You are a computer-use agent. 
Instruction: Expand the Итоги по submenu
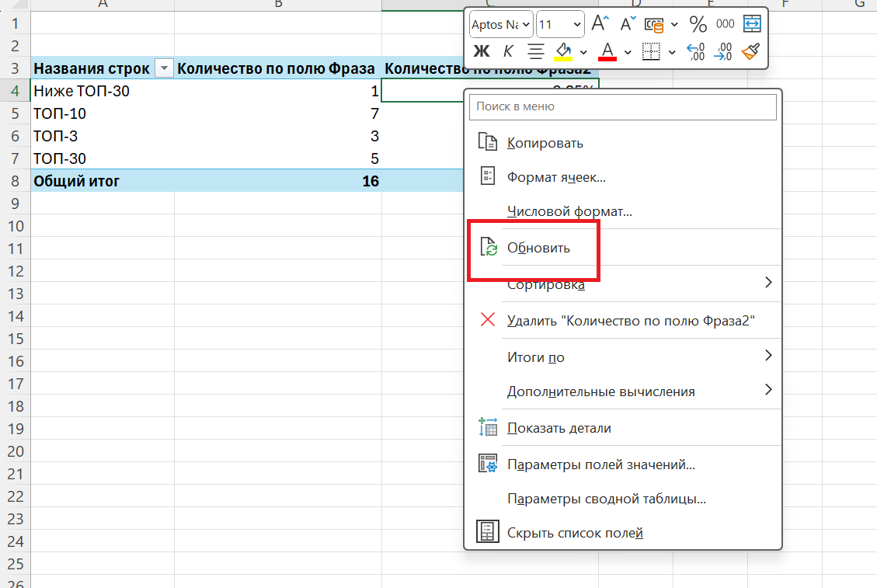pyautogui.click(x=622, y=357)
